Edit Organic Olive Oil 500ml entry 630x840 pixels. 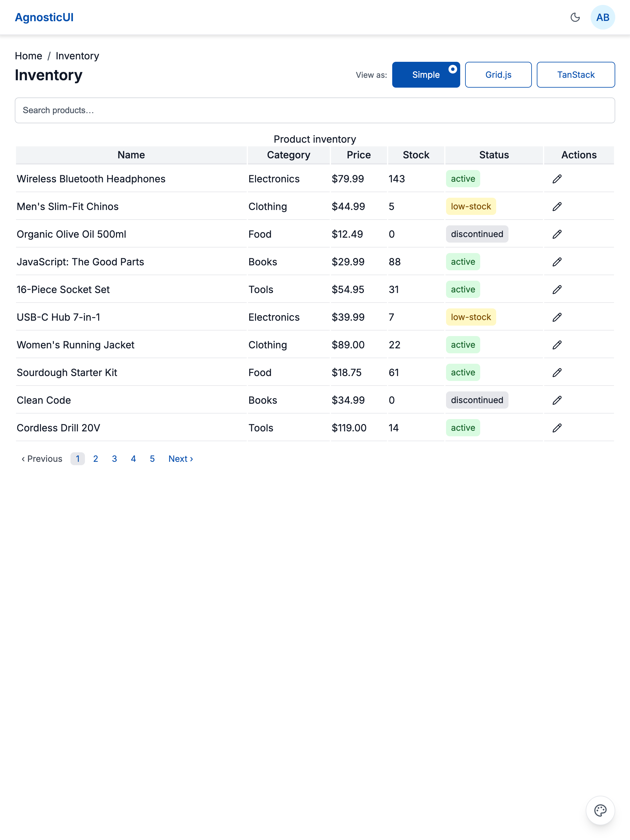[x=557, y=234]
